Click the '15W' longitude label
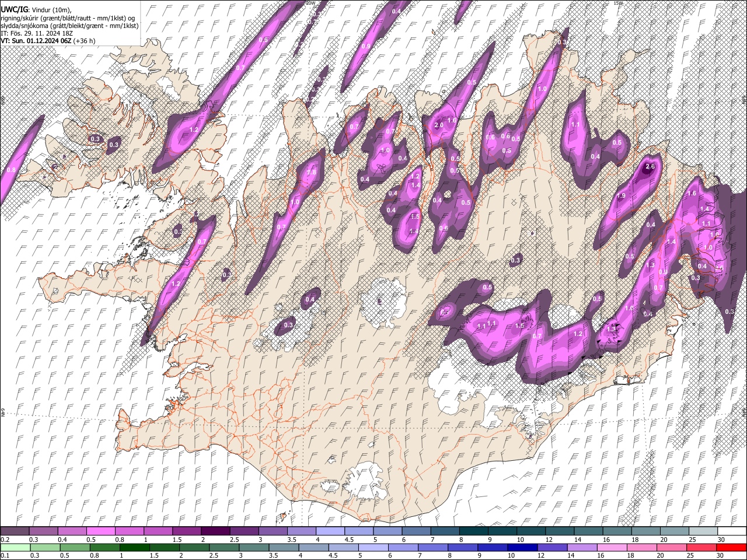The height and width of the screenshot is (560, 747). coord(618,3)
